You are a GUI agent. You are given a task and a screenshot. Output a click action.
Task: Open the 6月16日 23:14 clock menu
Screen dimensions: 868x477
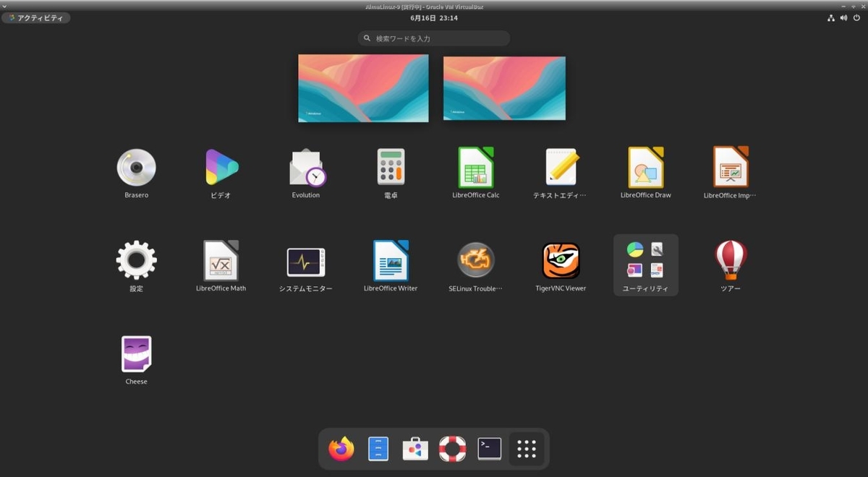click(x=434, y=18)
